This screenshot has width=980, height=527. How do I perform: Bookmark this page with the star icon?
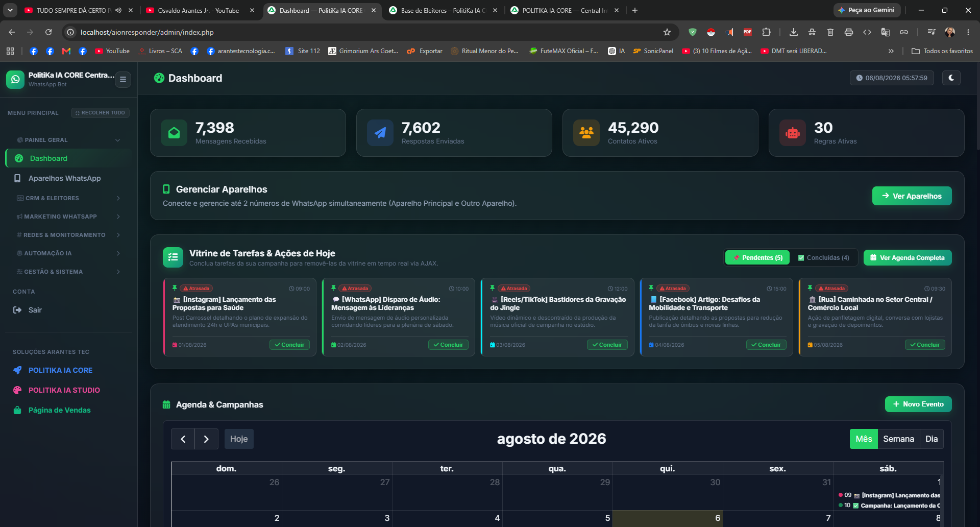coord(667,32)
